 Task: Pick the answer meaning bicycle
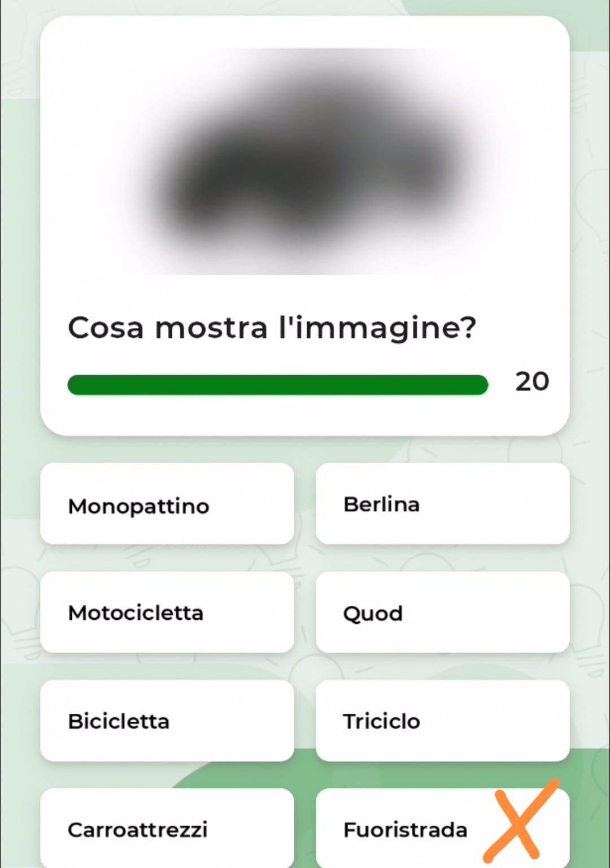(167, 721)
